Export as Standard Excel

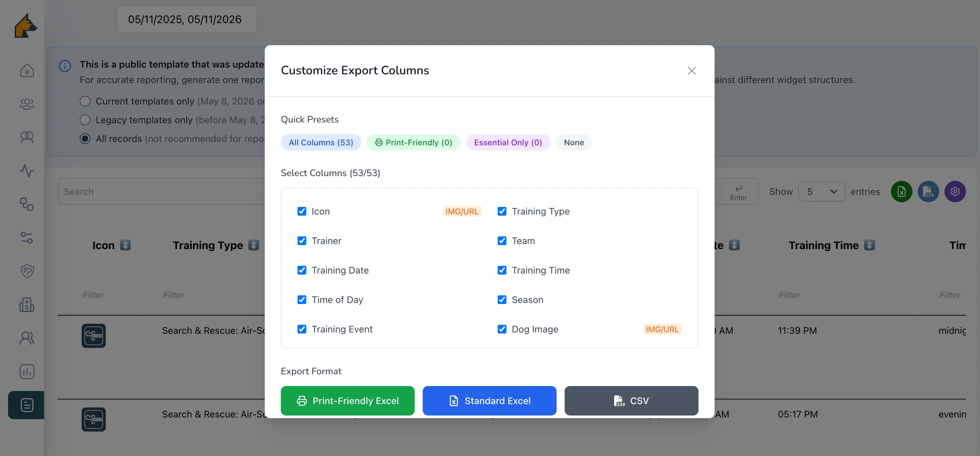489,400
